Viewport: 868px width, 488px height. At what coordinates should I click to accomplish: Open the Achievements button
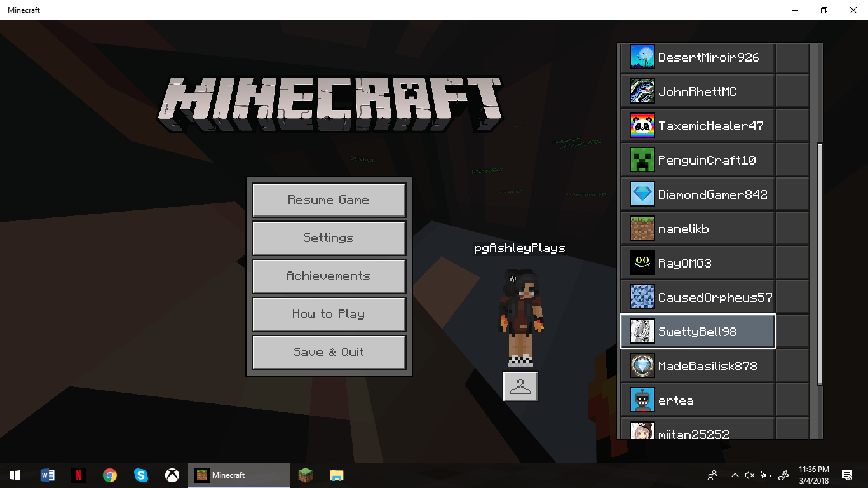(x=329, y=276)
